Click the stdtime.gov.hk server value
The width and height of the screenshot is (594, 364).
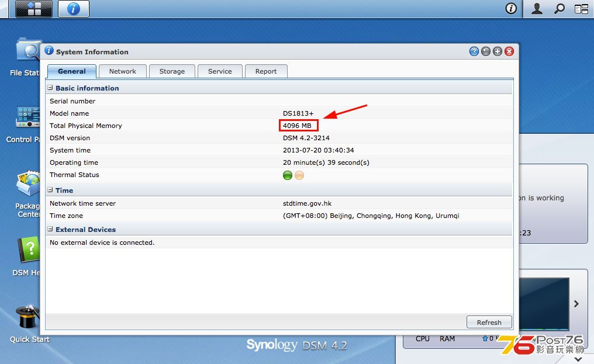point(307,203)
